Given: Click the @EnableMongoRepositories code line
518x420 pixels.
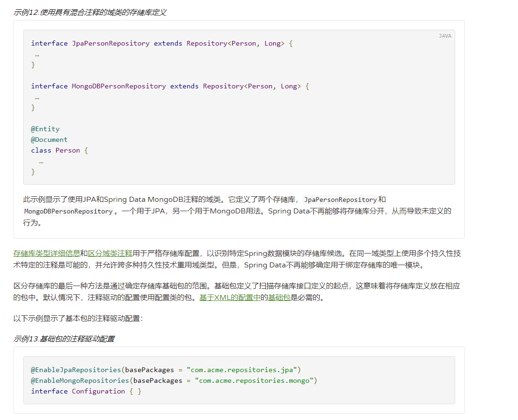Looking at the screenshot, I should (174, 381).
